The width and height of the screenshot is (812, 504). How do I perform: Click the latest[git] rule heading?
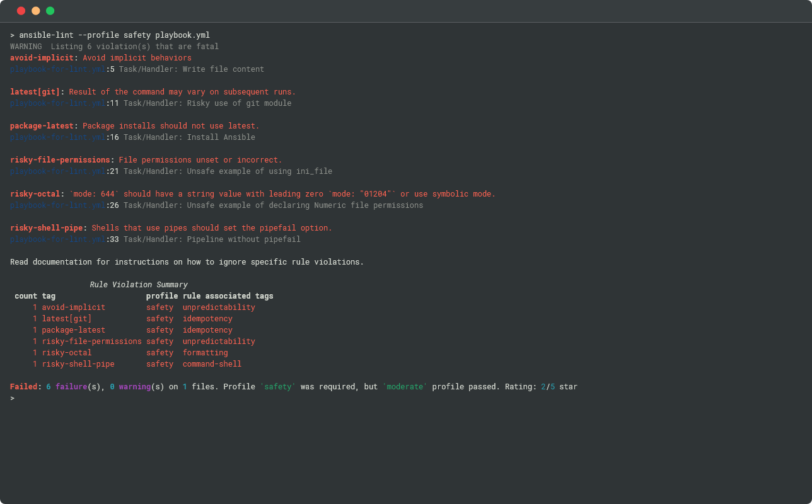coord(35,92)
